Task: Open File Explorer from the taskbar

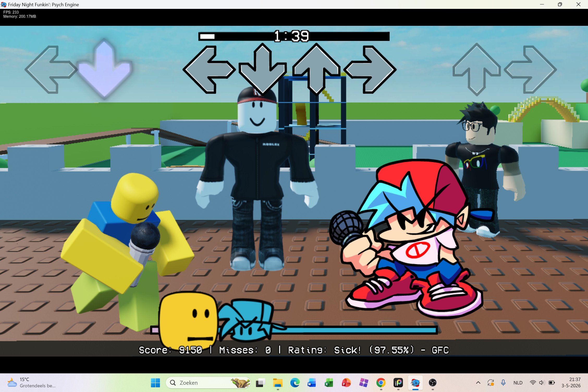Action: (x=278, y=383)
